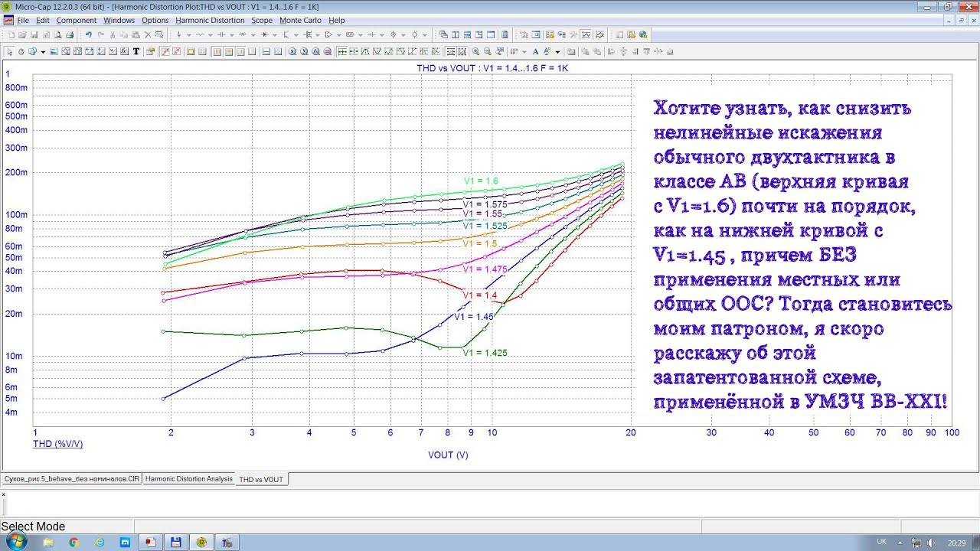
Task: Open the Windows Start menu
Action: [15, 542]
